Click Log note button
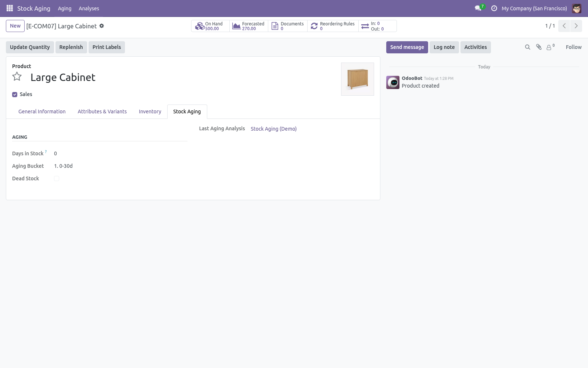Screen dimensions: 588x368 coord(444,47)
